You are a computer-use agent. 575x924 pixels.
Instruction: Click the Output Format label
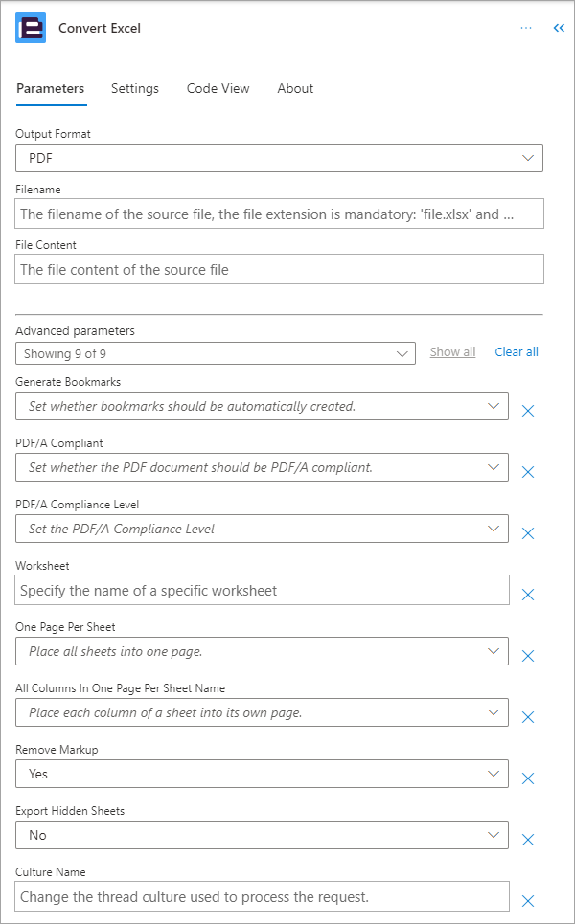point(53,134)
